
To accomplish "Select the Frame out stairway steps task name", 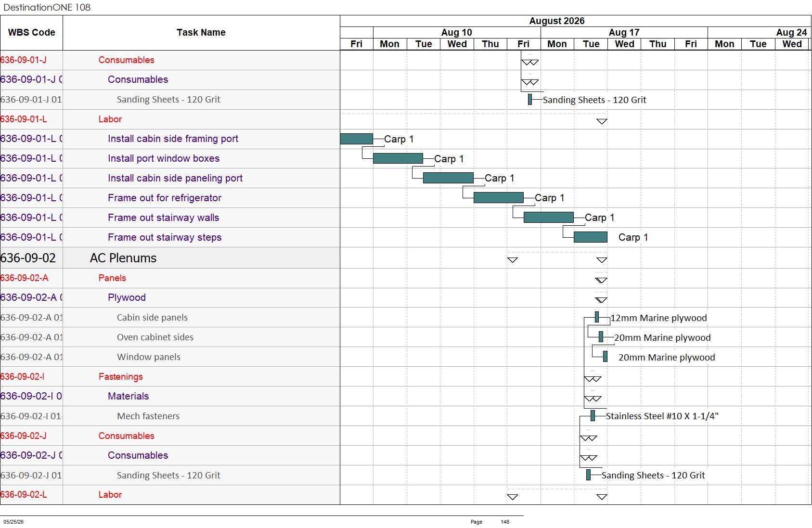I will point(165,237).
